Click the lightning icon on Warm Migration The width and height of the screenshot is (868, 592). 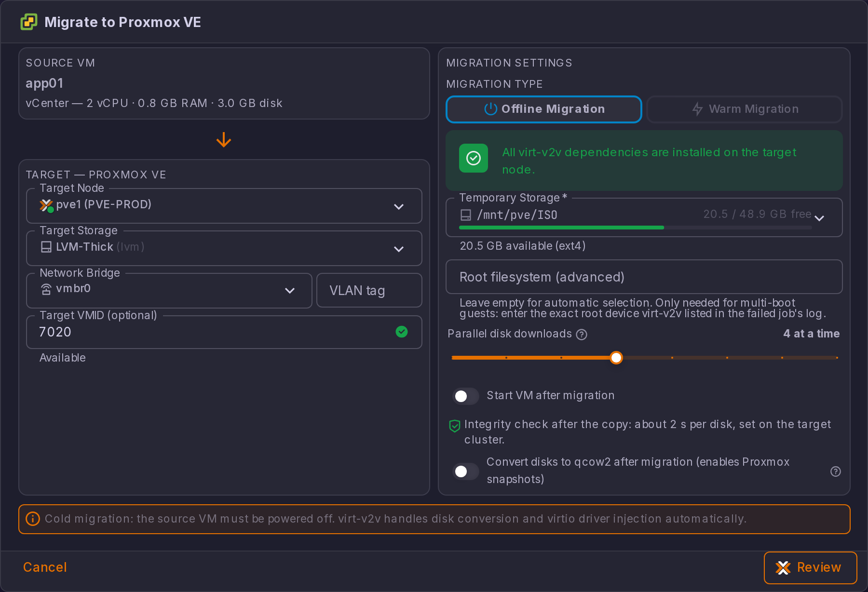pyautogui.click(x=697, y=109)
